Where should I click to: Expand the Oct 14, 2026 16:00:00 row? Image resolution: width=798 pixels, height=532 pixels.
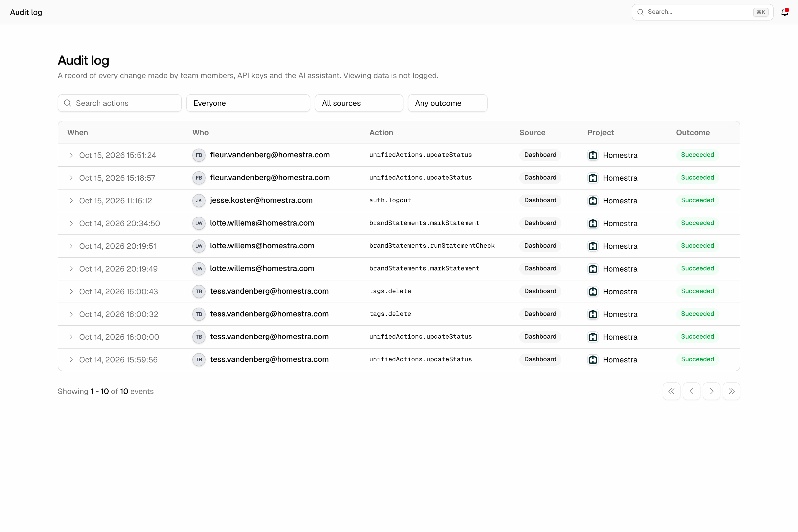tap(71, 337)
